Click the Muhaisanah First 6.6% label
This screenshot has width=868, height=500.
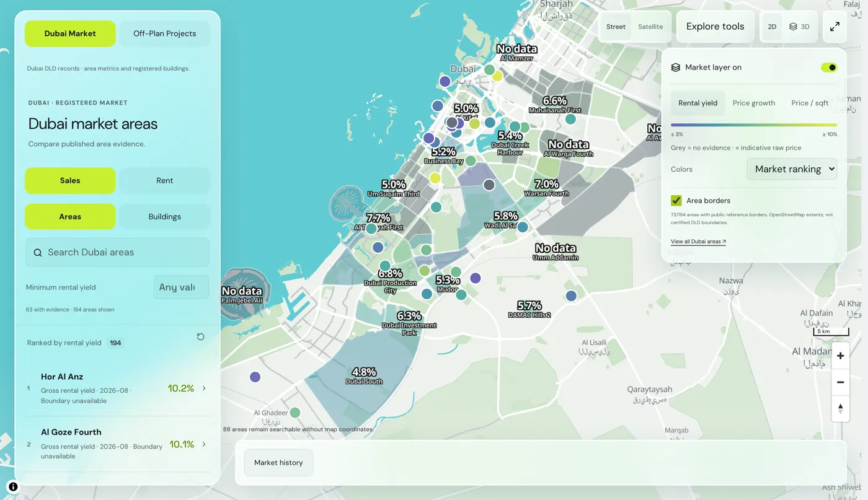tap(555, 104)
